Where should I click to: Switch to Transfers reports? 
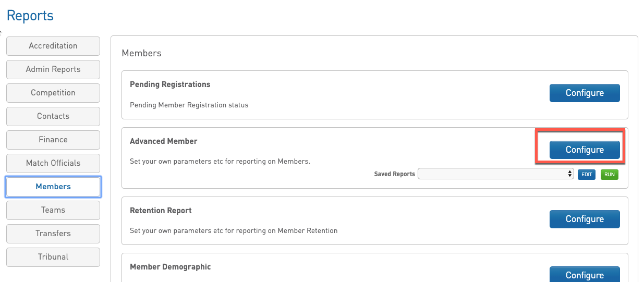coord(53,234)
